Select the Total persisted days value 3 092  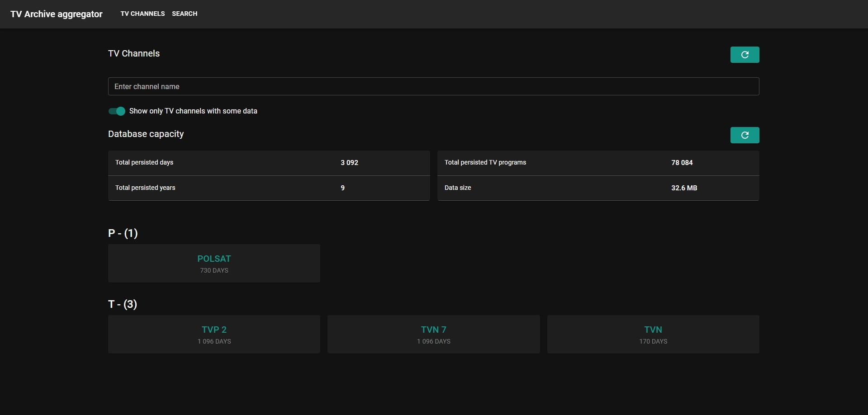click(349, 163)
